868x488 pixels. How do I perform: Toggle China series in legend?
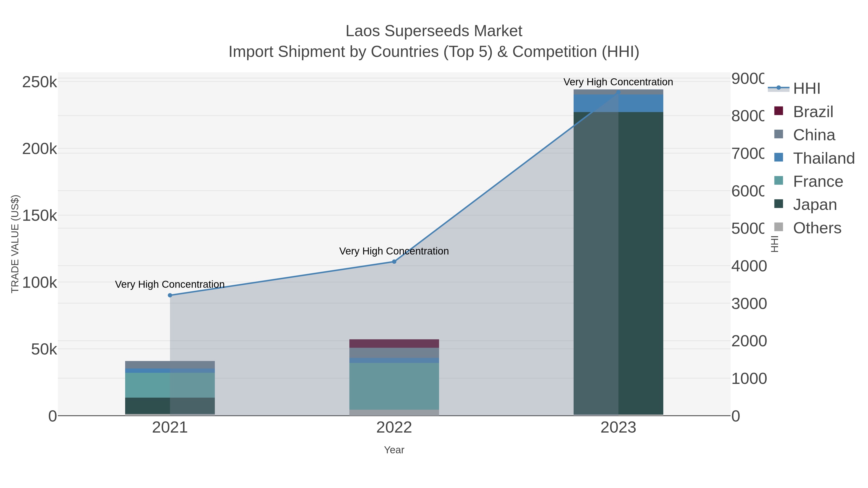pos(805,135)
